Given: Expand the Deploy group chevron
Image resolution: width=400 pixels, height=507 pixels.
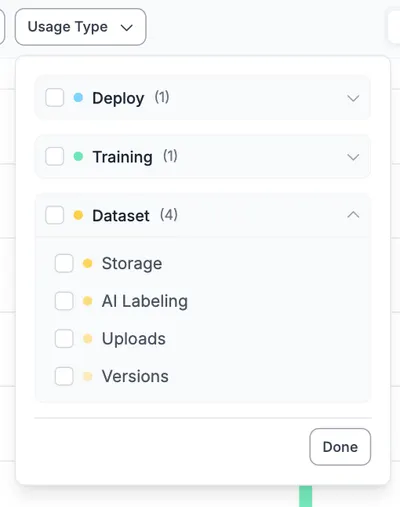Looking at the screenshot, I should pyautogui.click(x=353, y=98).
